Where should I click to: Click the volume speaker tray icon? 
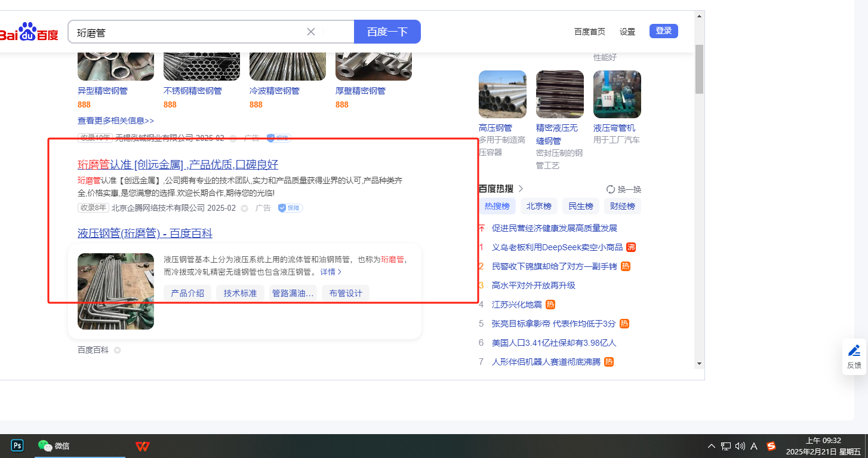click(740, 446)
